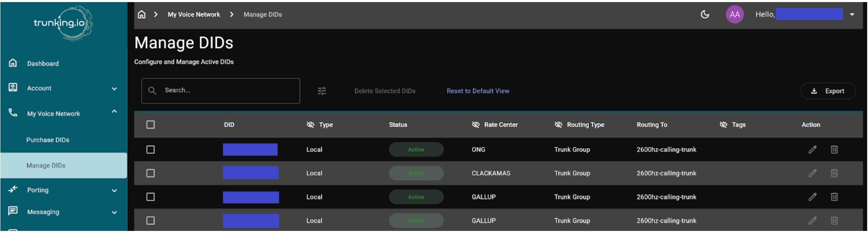Viewport: 868px width, 233px height.
Task: Open the table filter settings icon
Action: click(x=322, y=91)
